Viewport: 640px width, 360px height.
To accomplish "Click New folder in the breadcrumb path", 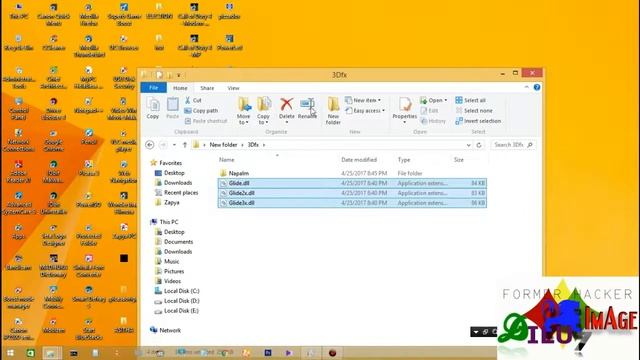I will 223,145.
